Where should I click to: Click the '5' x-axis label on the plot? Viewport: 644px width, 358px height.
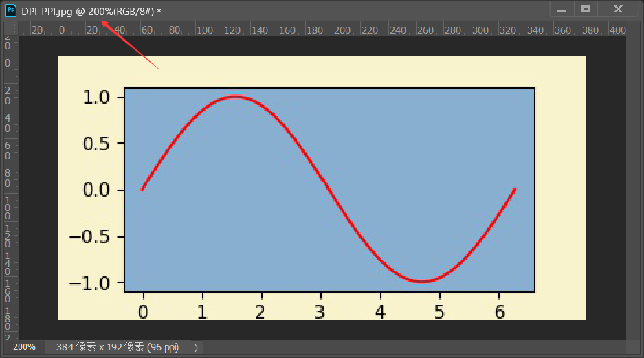pyautogui.click(x=439, y=313)
